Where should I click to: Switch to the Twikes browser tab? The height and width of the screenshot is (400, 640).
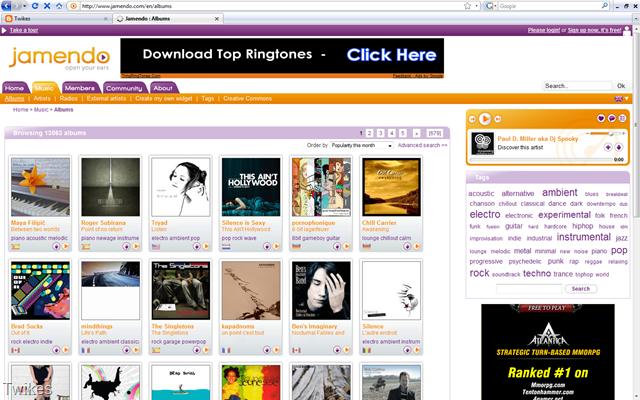pos(56,18)
